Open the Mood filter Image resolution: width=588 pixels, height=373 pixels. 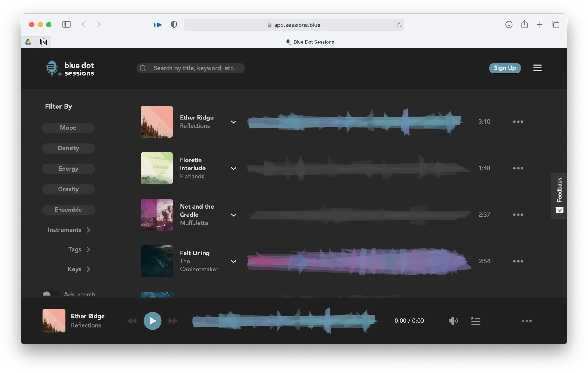coord(68,128)
